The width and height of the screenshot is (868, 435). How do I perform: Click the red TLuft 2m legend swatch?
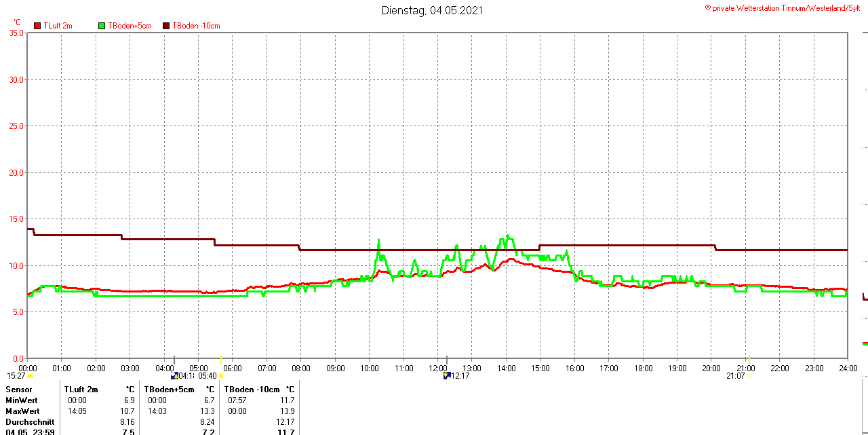[x=37, y=26]
